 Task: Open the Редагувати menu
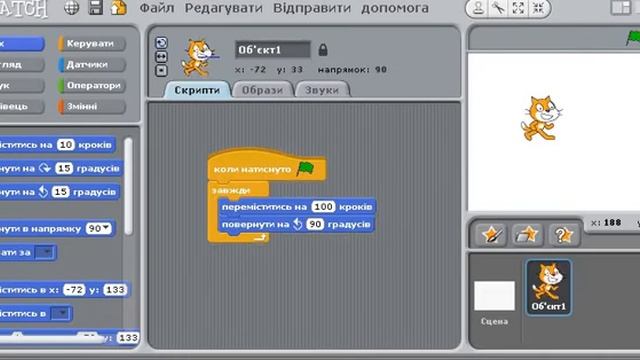(x=224, y=8)
